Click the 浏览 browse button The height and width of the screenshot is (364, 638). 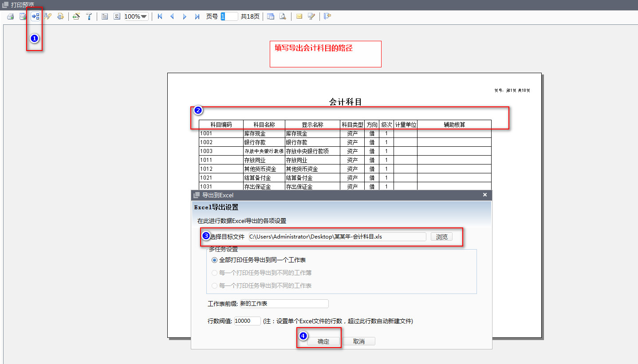tap(441, 237)
